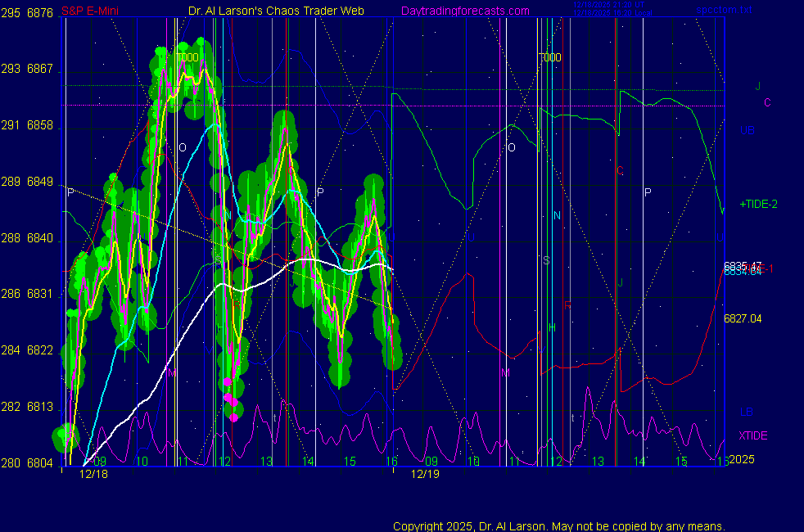Select the UB upper band label
This screenshot has height=532, width=804.
click(747, 130)
